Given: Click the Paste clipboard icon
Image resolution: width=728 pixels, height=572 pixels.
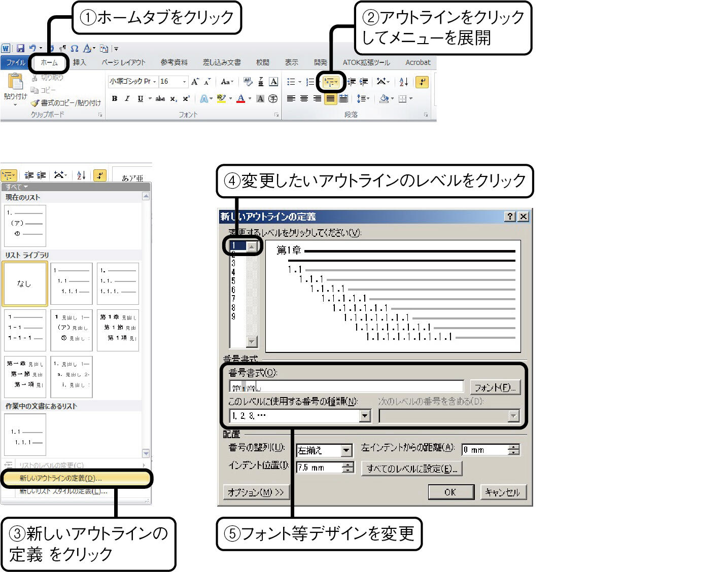Looking at the screenshot, I should click(15, 82).
